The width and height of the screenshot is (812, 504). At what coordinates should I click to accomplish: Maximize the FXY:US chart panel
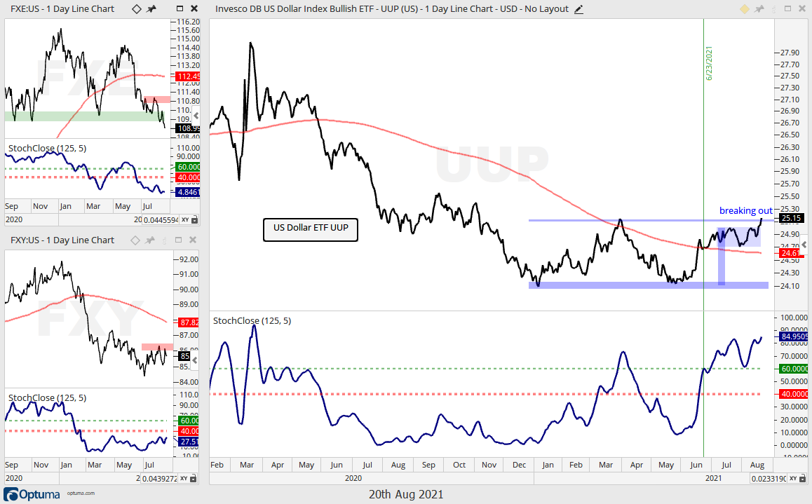pos(179,240)
